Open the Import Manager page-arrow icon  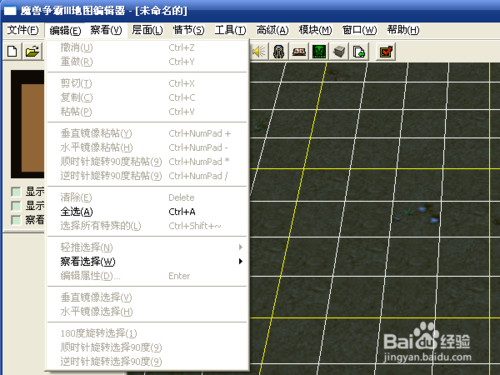tap(359, 52)
